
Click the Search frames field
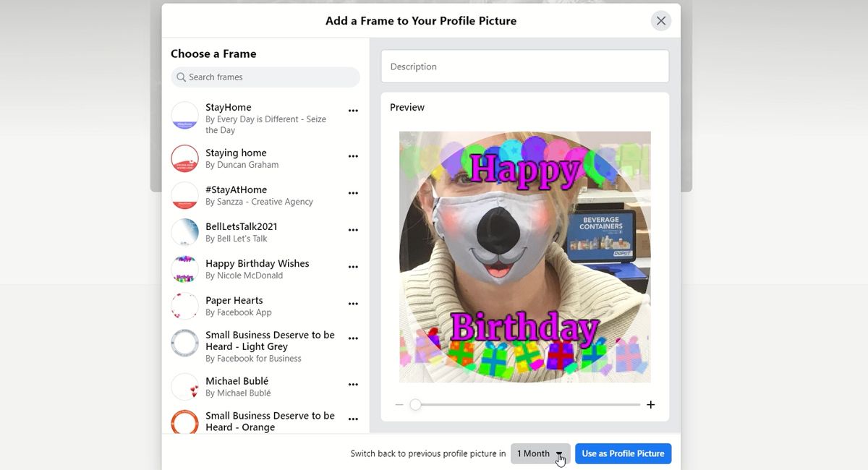(265, 77)
